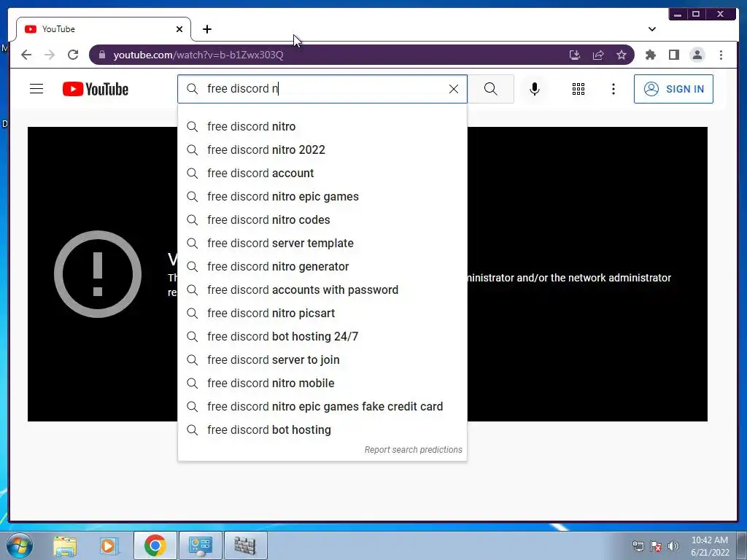Click the video error exclamation icon
The height and width of the screenshot is (560, 747).
pyautogui.click(x=98, y=274)
